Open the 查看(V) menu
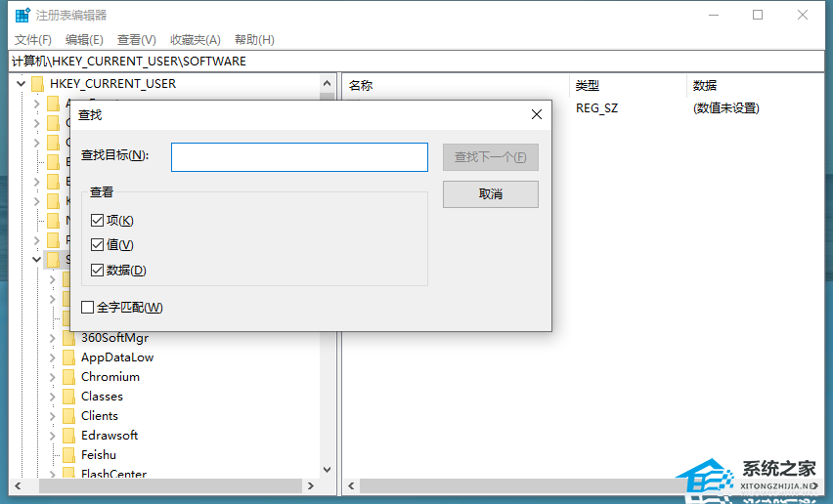The height and width of the screenshot is (504, 833). pos(137,40)
